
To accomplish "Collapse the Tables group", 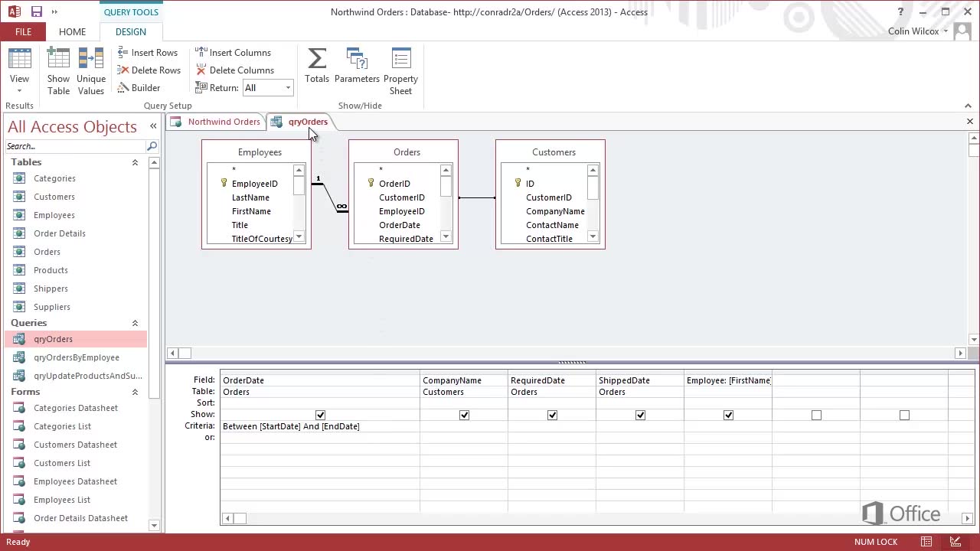I will [135, 162].
